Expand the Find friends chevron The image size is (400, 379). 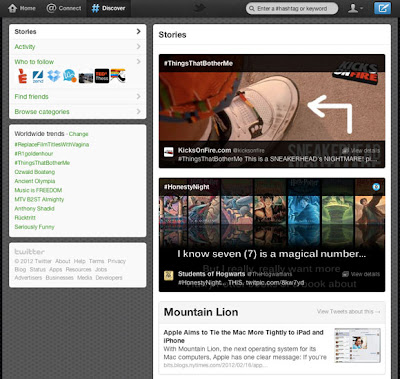tap(139, 96)
